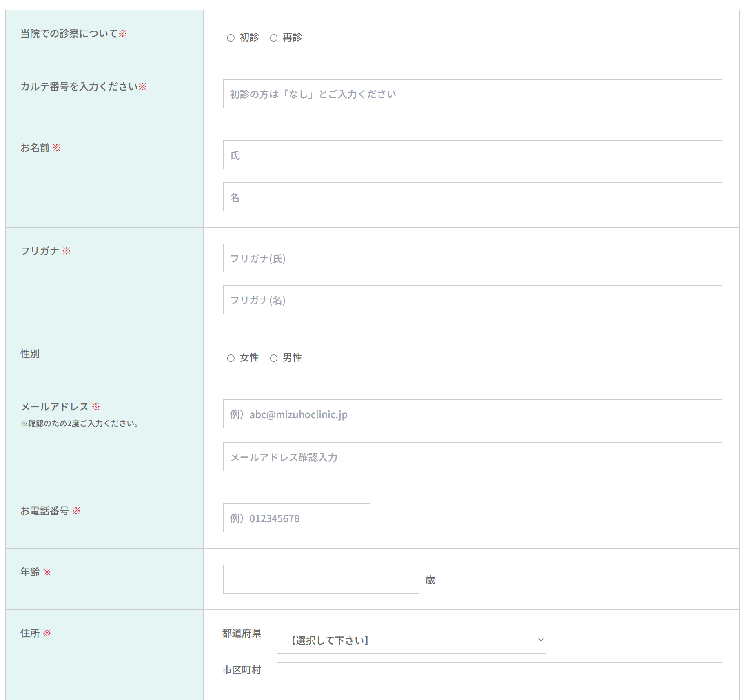Click the 再診 label text
This screenshot has width=752, height=700.
coord(292,38)
